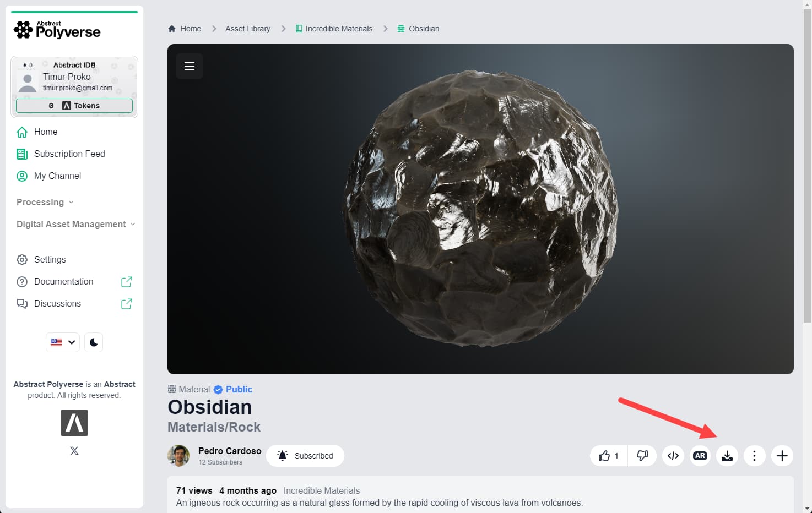Open the embed code icon
Viewport: 812px width, 513px height.
click(673, 456)
